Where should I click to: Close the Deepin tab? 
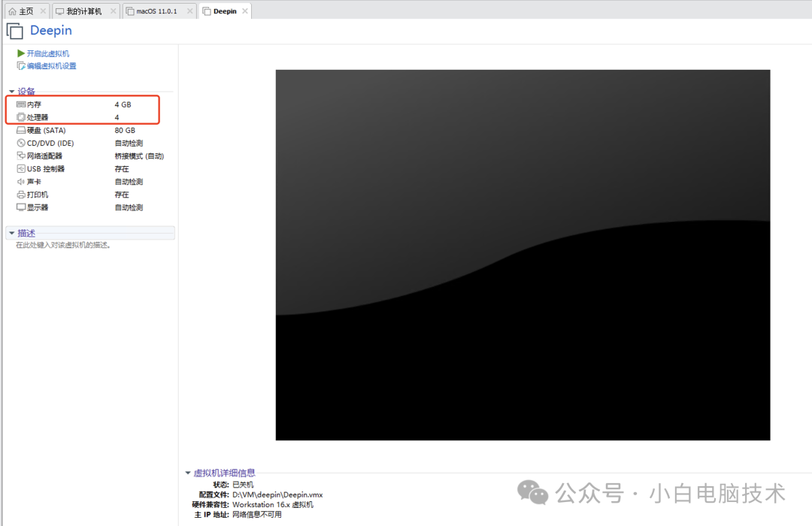click(x=245, y=11)
